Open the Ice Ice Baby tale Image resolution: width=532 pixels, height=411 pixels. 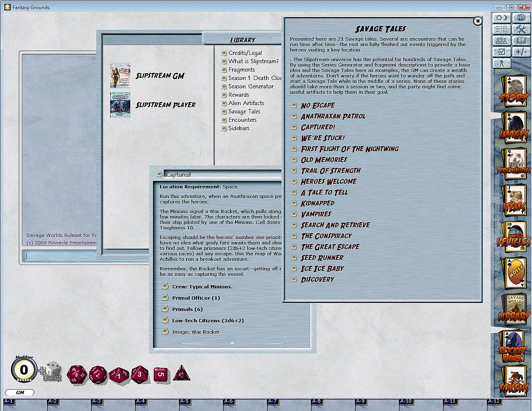(x=322, y=268)
